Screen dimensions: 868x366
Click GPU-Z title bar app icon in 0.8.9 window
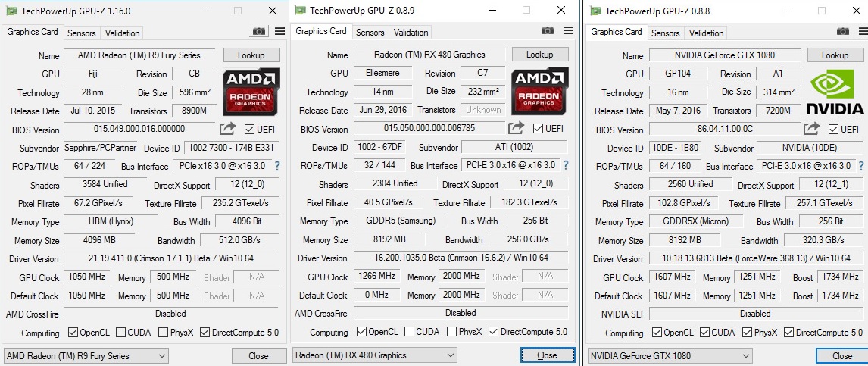(300, 10)
